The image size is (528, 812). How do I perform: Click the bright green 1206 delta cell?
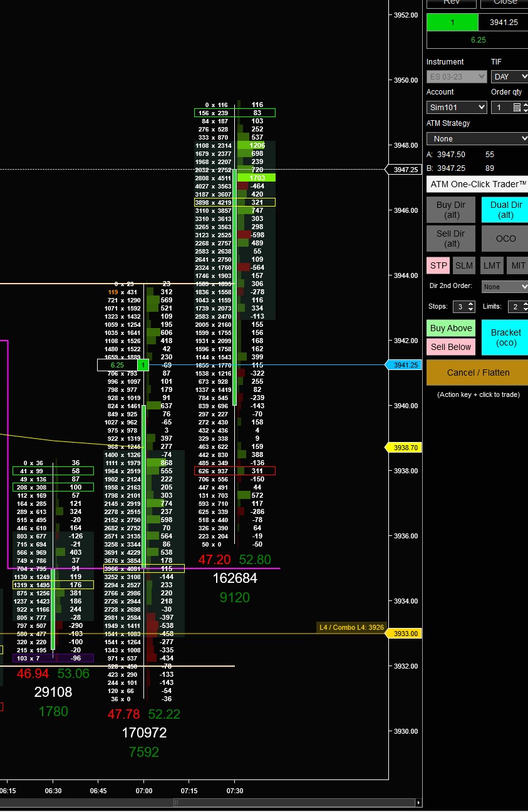pos(256,145)
